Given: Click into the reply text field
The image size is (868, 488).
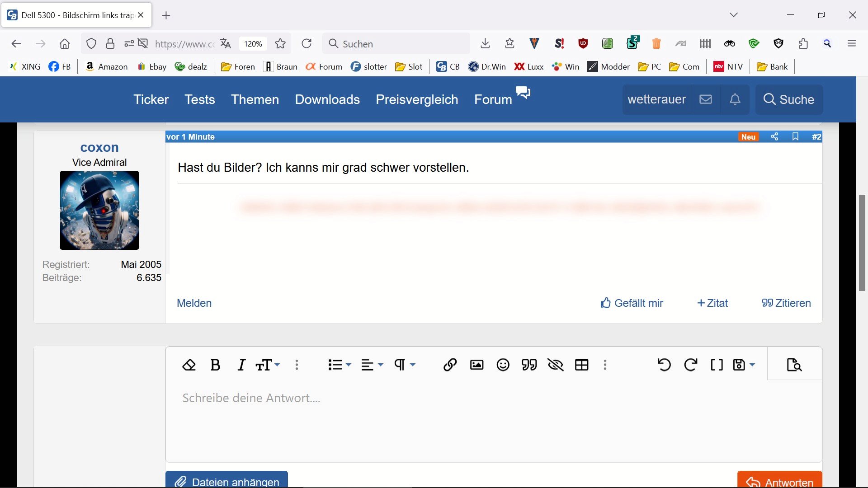Looking at the screenshot, I should click(x=493, y=420).
